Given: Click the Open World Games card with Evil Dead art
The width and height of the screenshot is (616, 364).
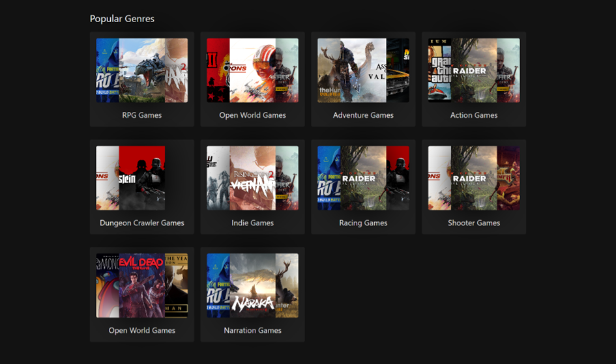Looking at the screenshot, I should point(142,294).
